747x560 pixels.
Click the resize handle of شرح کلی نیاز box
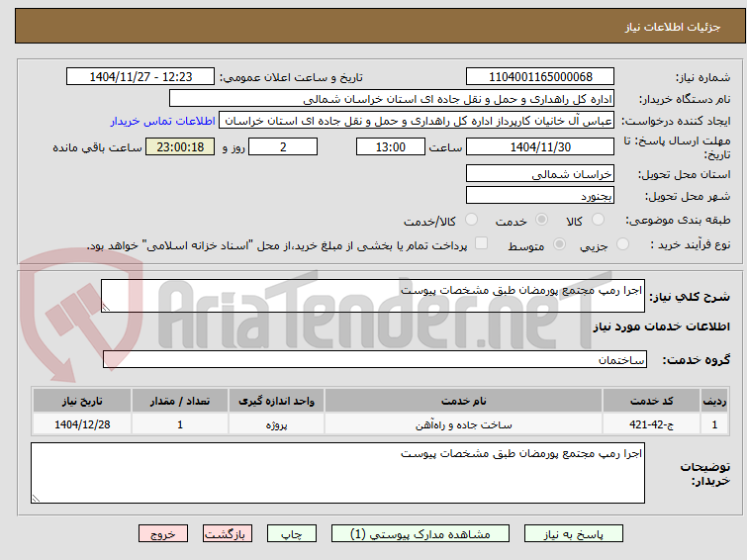106,308
